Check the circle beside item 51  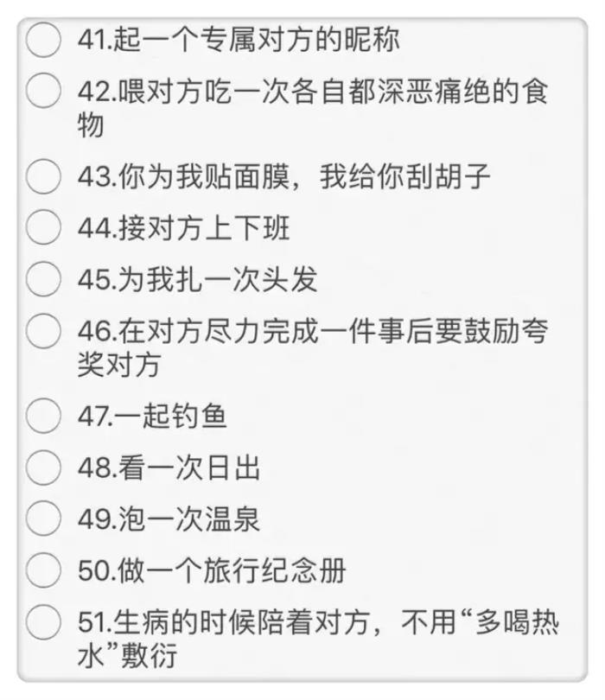[43, 621]
